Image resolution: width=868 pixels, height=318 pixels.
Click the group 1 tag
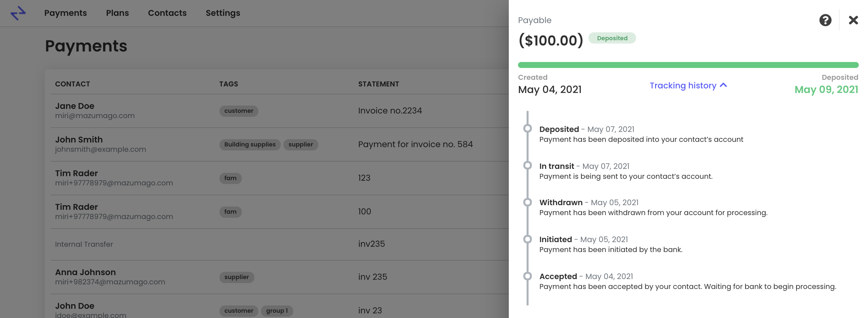point(276,311)
